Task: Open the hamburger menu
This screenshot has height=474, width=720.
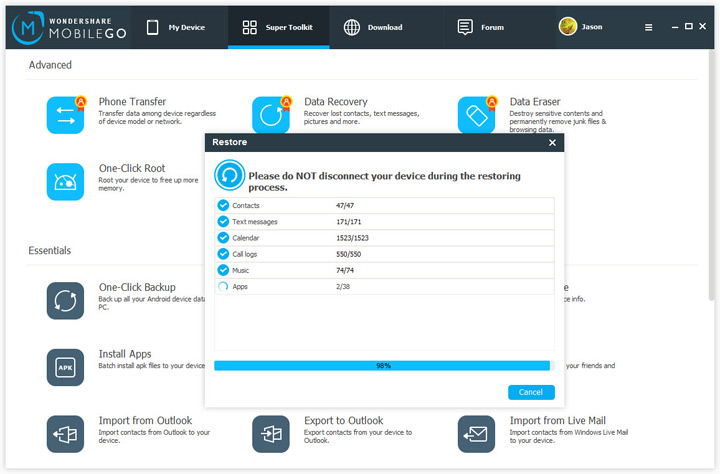Action: (648, 28)
